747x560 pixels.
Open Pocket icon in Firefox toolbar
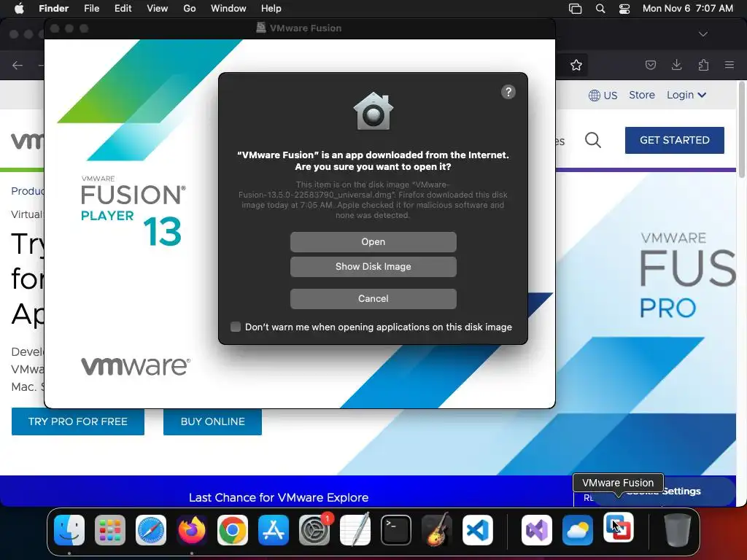coord(650,65)
